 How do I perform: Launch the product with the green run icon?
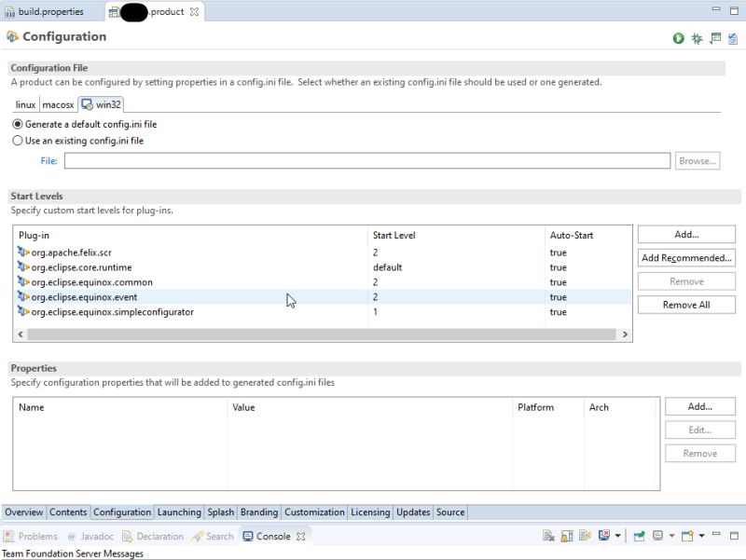679,38
